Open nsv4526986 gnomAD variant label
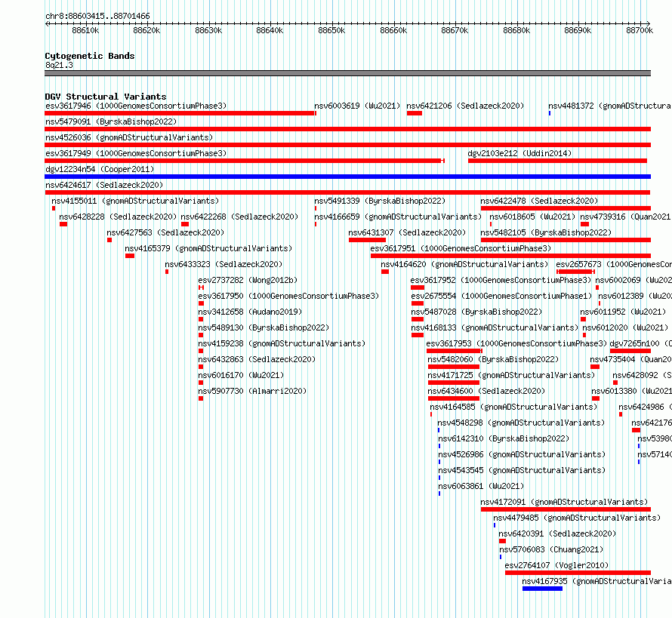 click(x=522, y=454)
